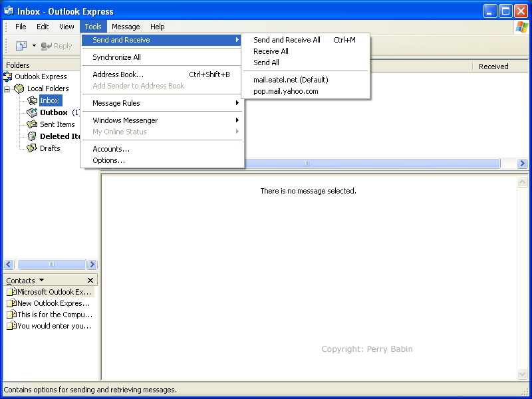The height and width of the screenshot is (399, 532).
Task: Select mail.eatel.net (Default) account
Action: (291, 80)
